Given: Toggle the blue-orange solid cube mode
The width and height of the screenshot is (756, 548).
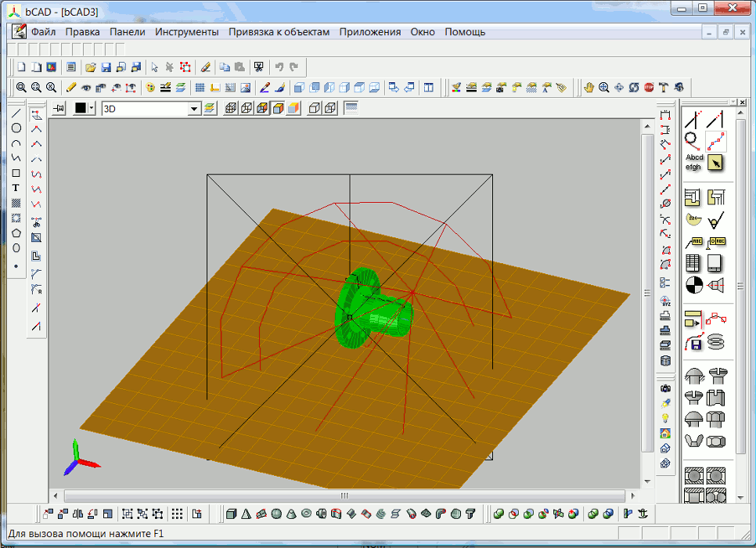Looking at the screenshot, I should pyautogui.click(x=293, y=108).
